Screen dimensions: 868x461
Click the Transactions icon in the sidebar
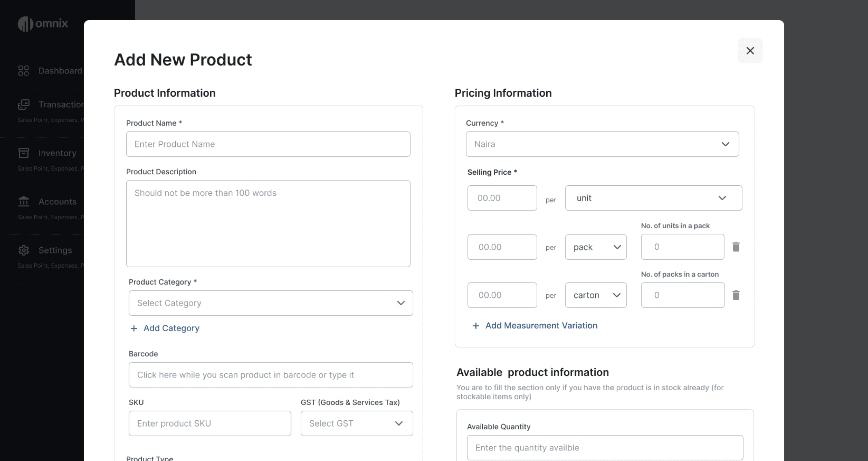pyautogui.click(x=23, y=104)
